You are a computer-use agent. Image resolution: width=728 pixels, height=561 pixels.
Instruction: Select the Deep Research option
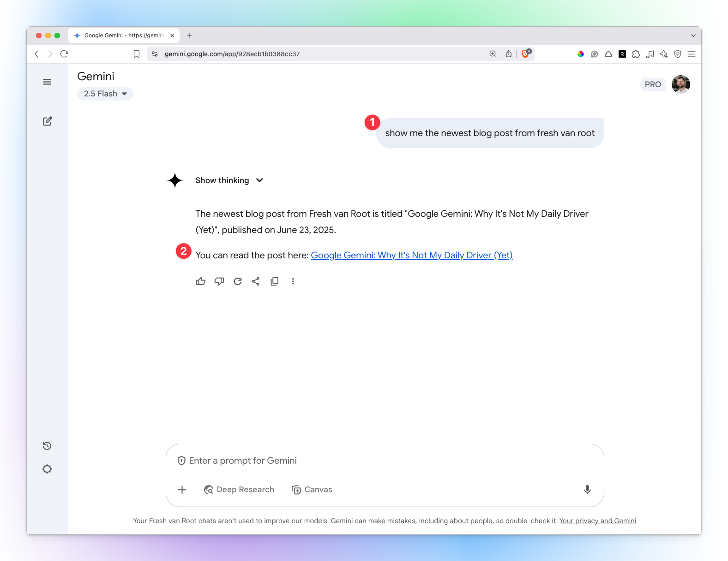pyautogui.click(x=239, y=489)
